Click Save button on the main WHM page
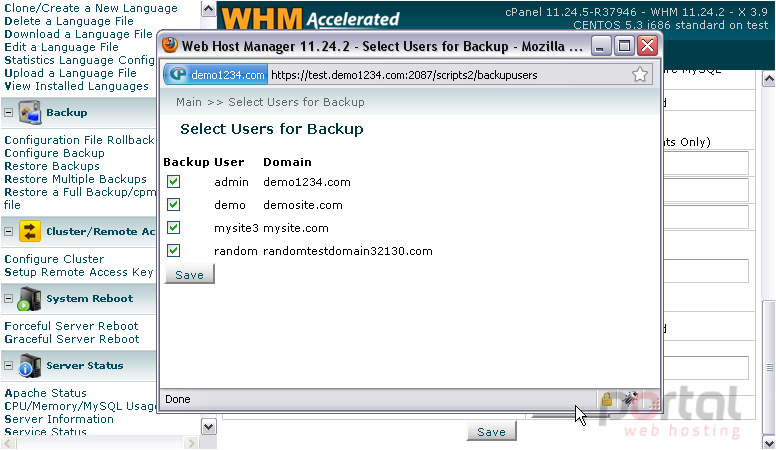776x450 pixels. [x=491, y=431]
